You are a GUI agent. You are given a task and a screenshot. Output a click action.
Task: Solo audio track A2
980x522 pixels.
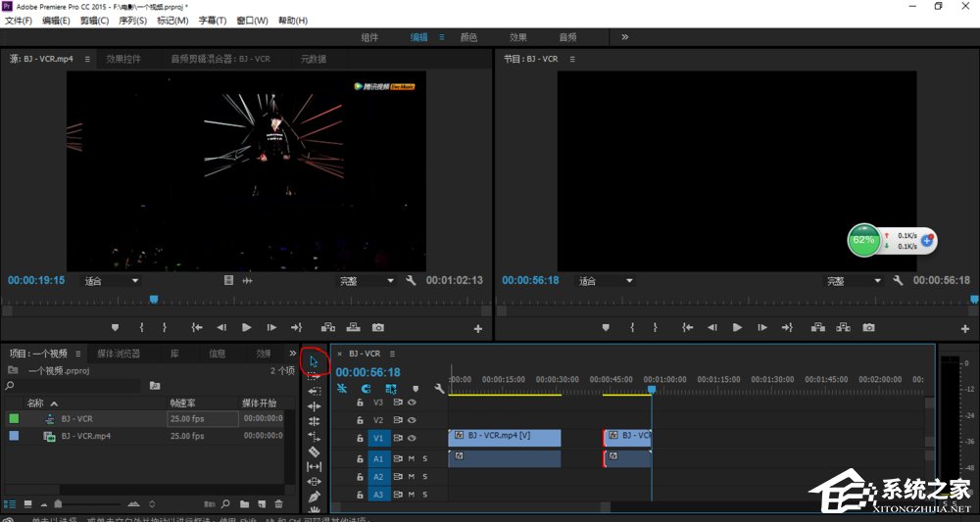tap(425, 476)
